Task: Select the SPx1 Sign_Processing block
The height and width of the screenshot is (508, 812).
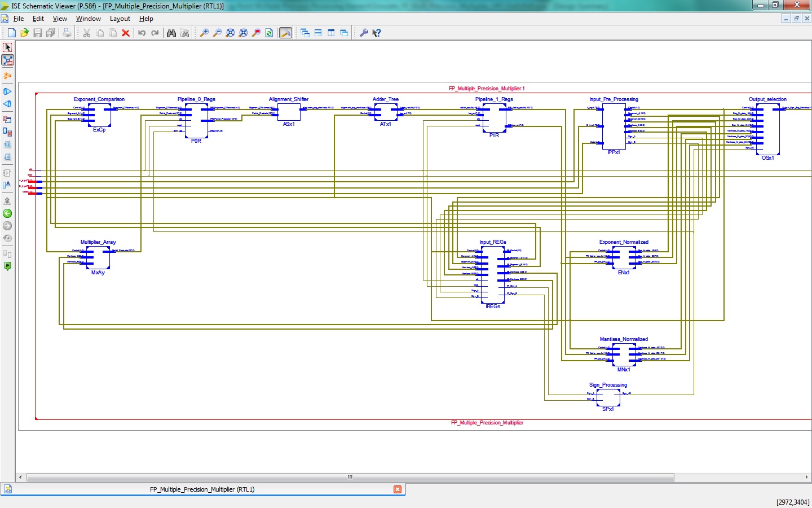Action: [x=608, y=398]
